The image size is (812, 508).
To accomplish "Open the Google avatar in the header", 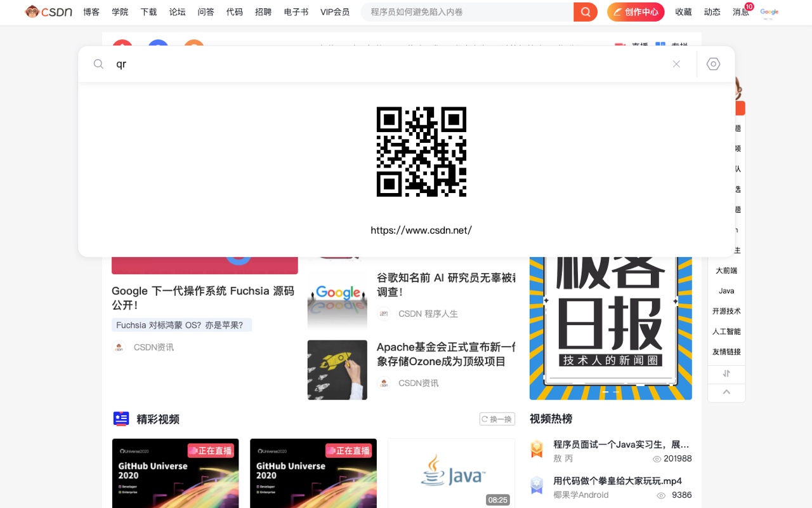I will pyautogui.click(x=769, y=12).
